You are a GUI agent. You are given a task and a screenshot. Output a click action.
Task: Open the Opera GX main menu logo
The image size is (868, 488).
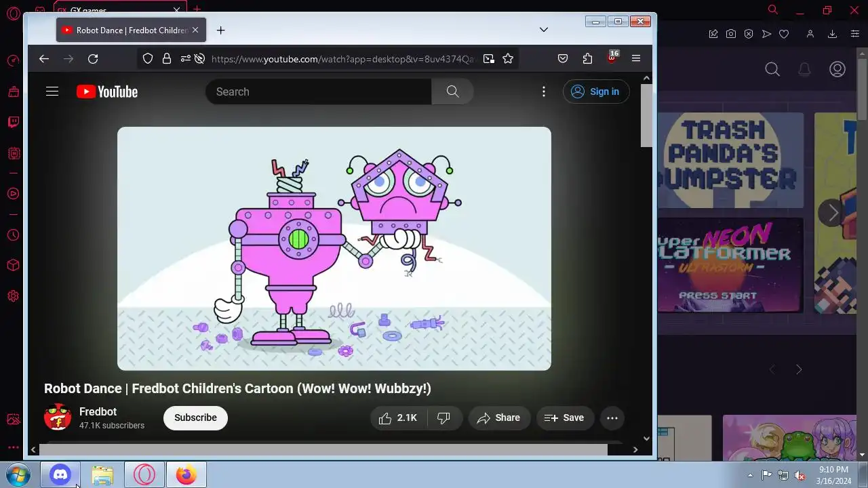pyautogui.click(x=13, y=14)
